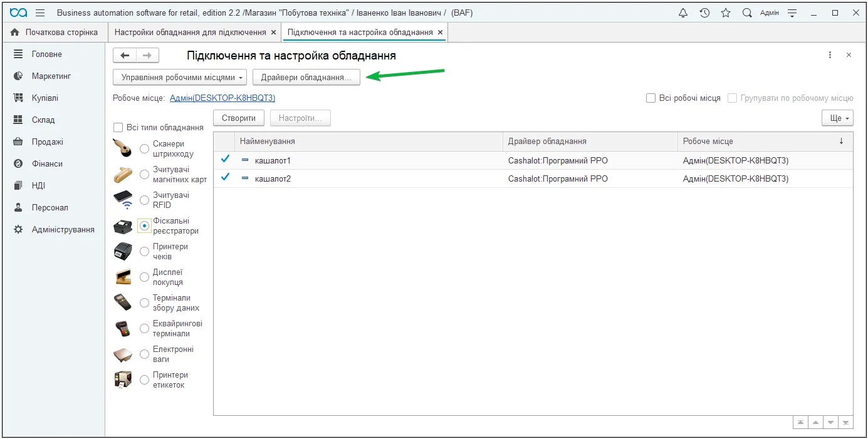Select the Електронні ваги radio button
The width and height of the screenshot is (868, 439).
point(145,354)
